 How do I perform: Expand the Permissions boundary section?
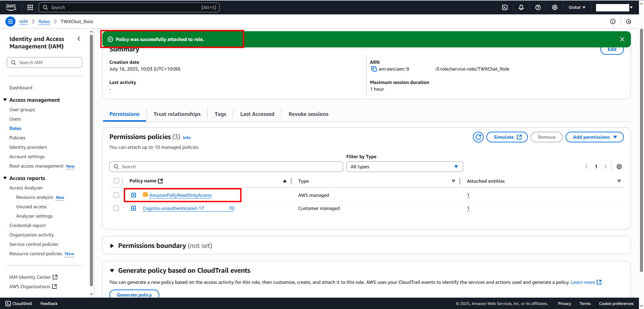click(112, 246)
